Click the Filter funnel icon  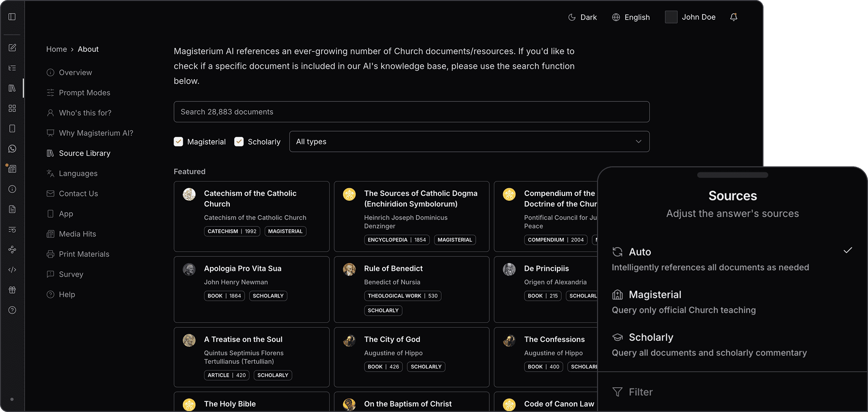pyautogui.click(x=617, y=392)
